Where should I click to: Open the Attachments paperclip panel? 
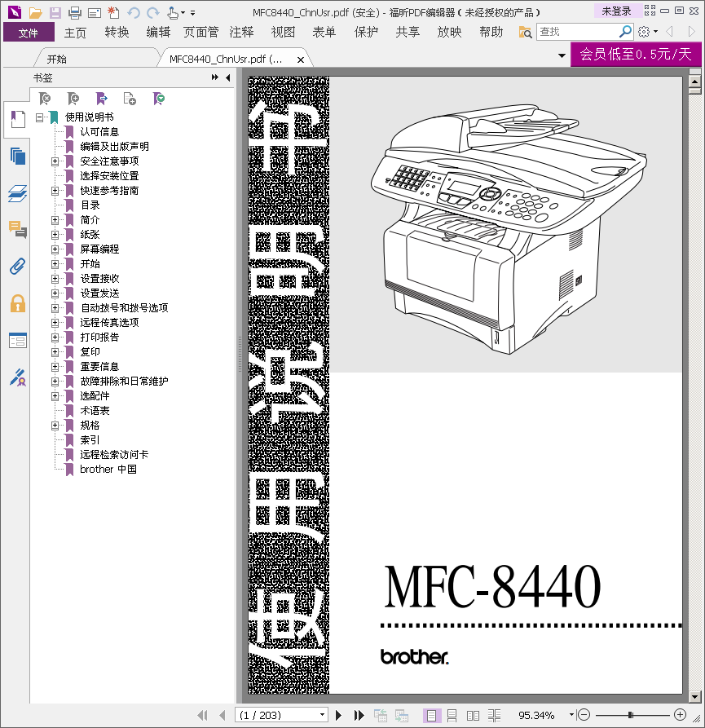[x=18, y=267]
